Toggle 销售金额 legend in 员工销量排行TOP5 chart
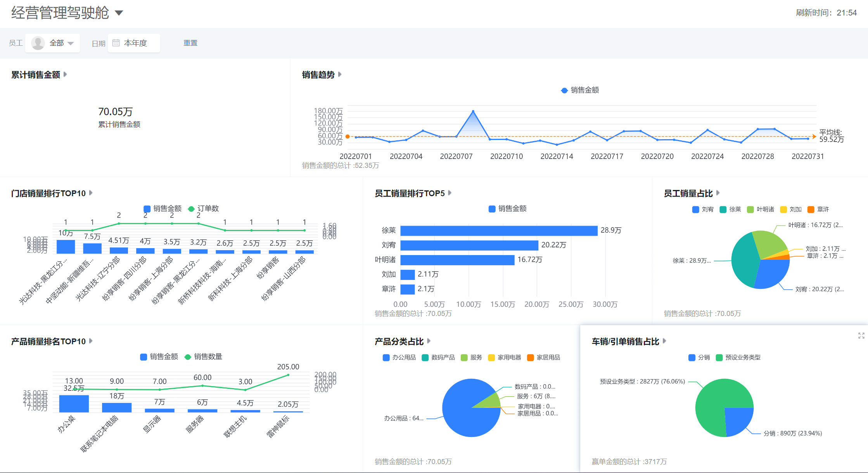This screenshot has height=473, width=868. click(x=507, y=209)
